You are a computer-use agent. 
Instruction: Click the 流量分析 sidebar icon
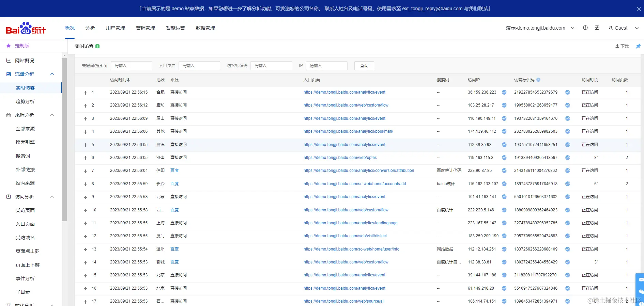(9, 74)
